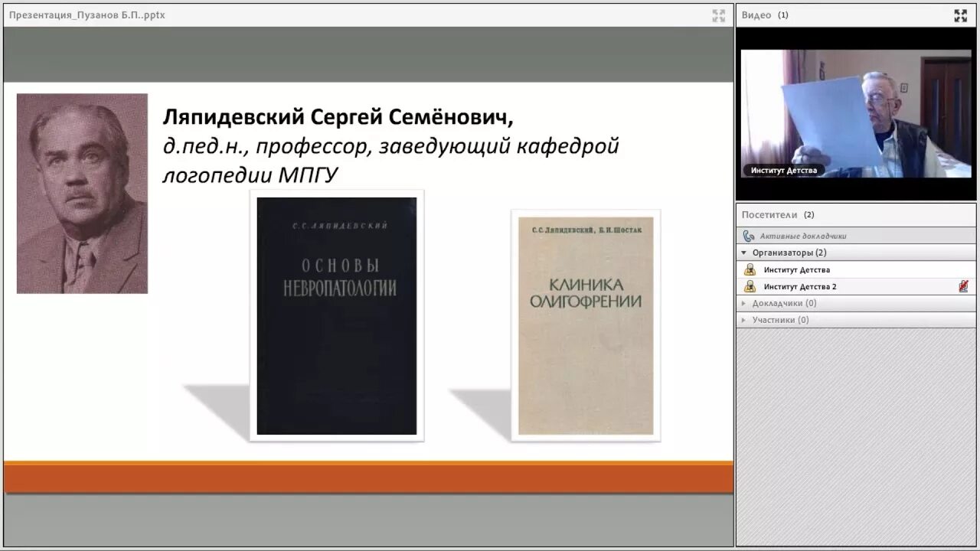The height and width of the screenshot is (551, 980).
Task: Click the fullscreen icon on the Видео pod
Action: click(x=961, y=14)
